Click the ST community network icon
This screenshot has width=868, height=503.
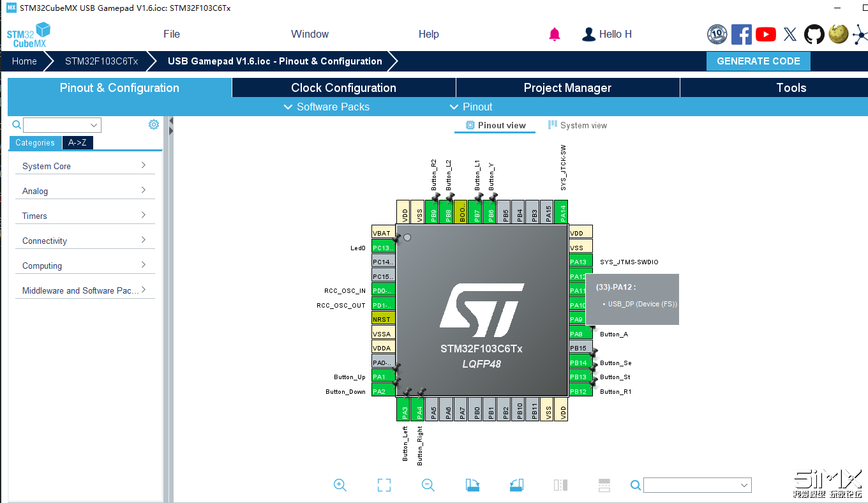click(x=860, y=34)
